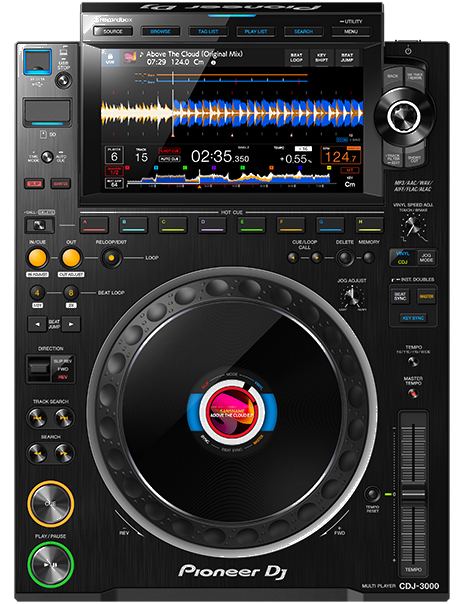Screen dimensions: 464x604
Task: Tap the TEMPO RESET button
Action: point(372,493)
